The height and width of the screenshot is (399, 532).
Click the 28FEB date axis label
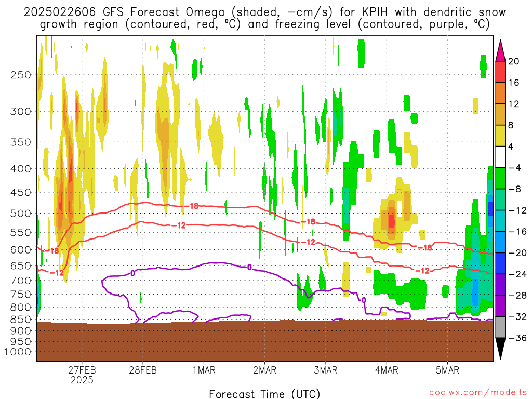[143, 370]
